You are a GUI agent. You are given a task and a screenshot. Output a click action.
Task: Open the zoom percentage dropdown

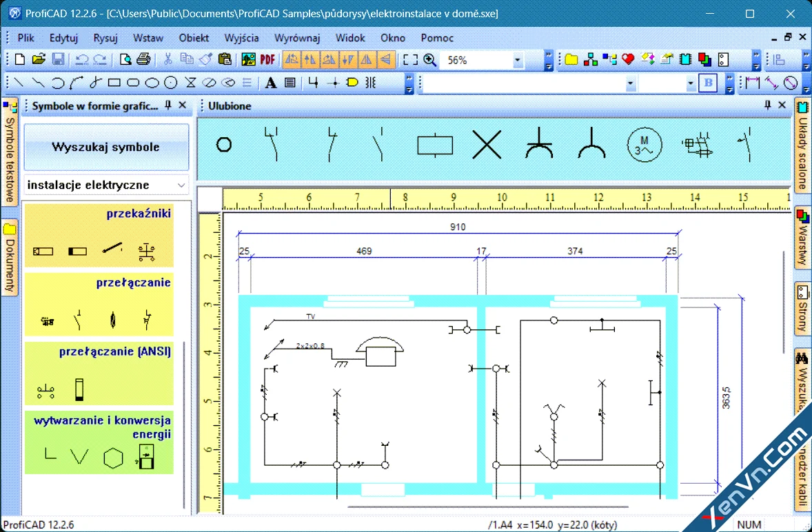pos(517,61)
